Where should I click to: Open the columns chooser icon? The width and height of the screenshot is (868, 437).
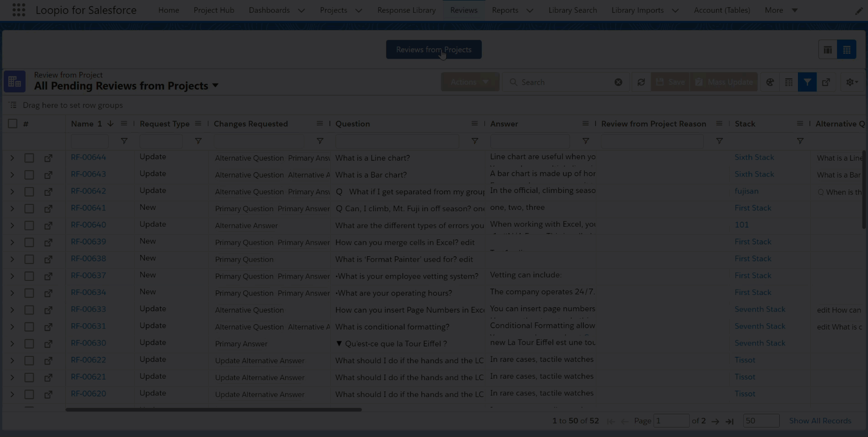click(789, 82)
